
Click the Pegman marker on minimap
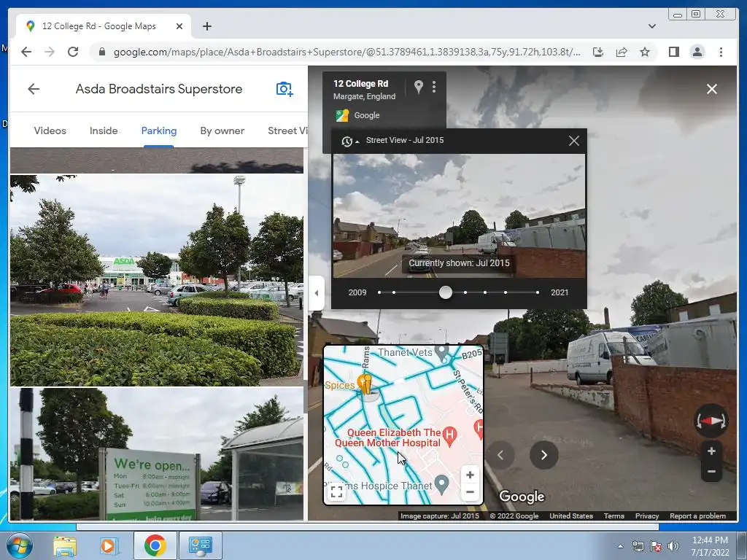[365, 384]
